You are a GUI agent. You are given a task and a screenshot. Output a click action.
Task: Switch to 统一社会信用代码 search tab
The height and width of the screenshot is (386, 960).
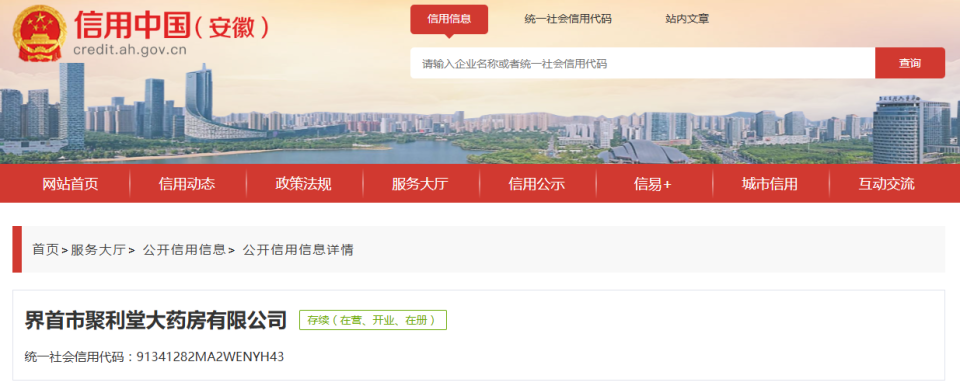568,19
